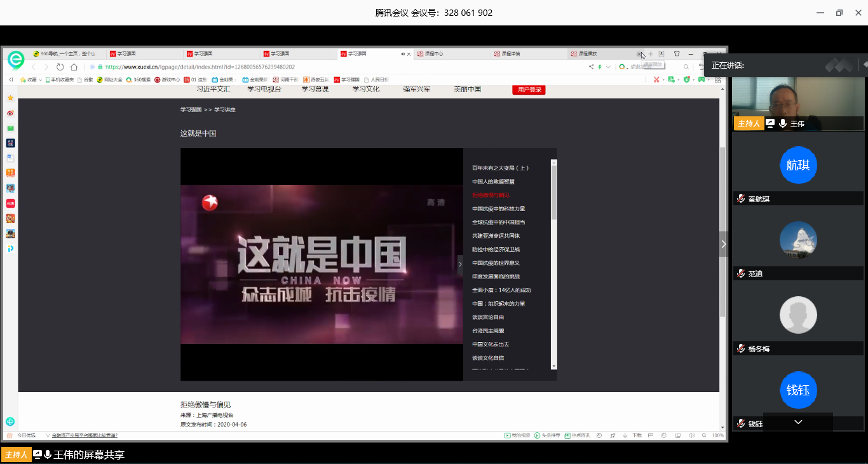Open the green mail icon in the sidebar
Image resolution: width=868 pixels, height=464 pixels.
[10, 128]
